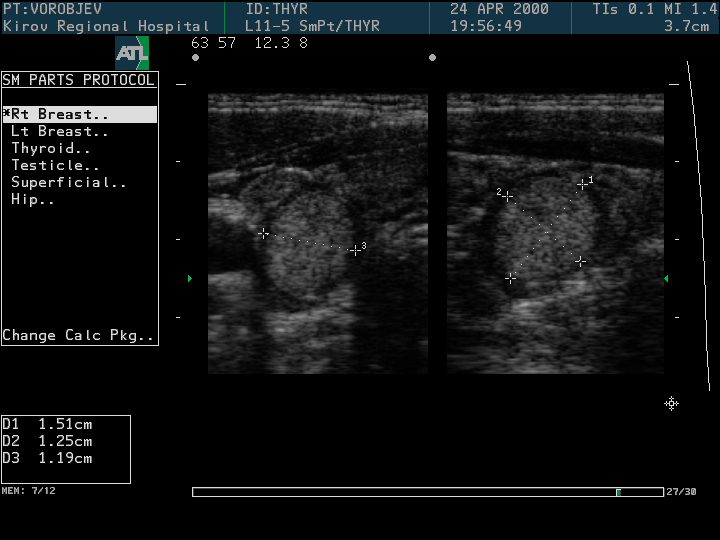Image resolution: width=720 pixels, height=540 pixels.
Task: Click the 27/30 frame counter
Action: point(681,492)
